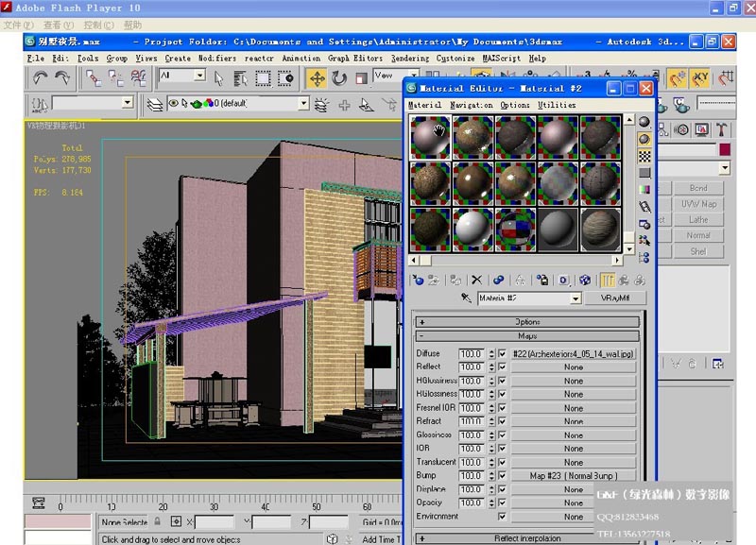Toggle the IOR map checkbox
Screen dimensions: 756x545
click(x=502, y=449)
